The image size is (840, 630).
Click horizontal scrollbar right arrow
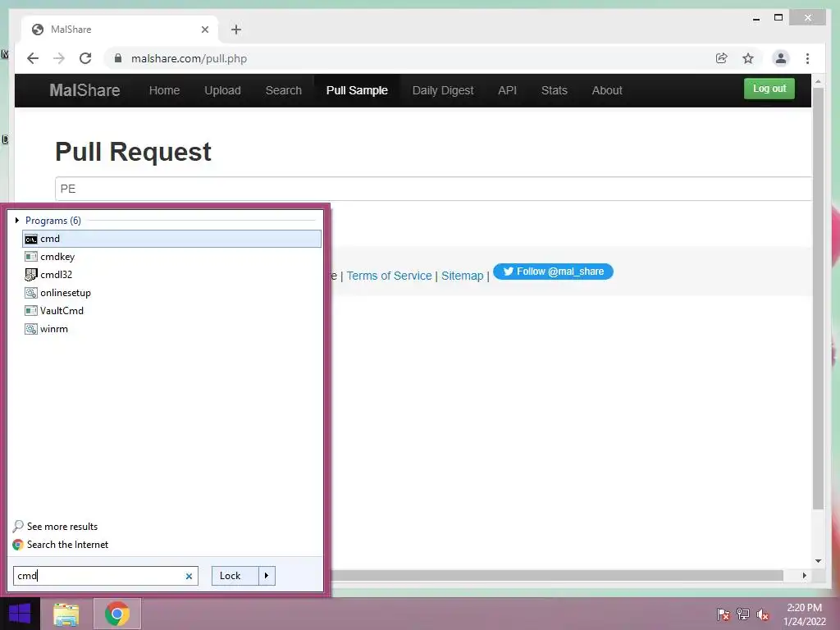tap(804, 575)
